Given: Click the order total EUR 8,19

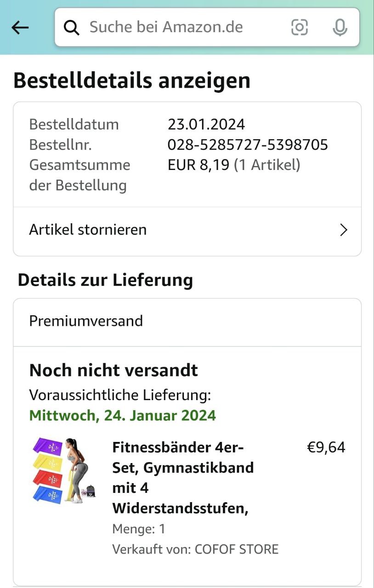Looking at the screenshot, I should point(198,165).
